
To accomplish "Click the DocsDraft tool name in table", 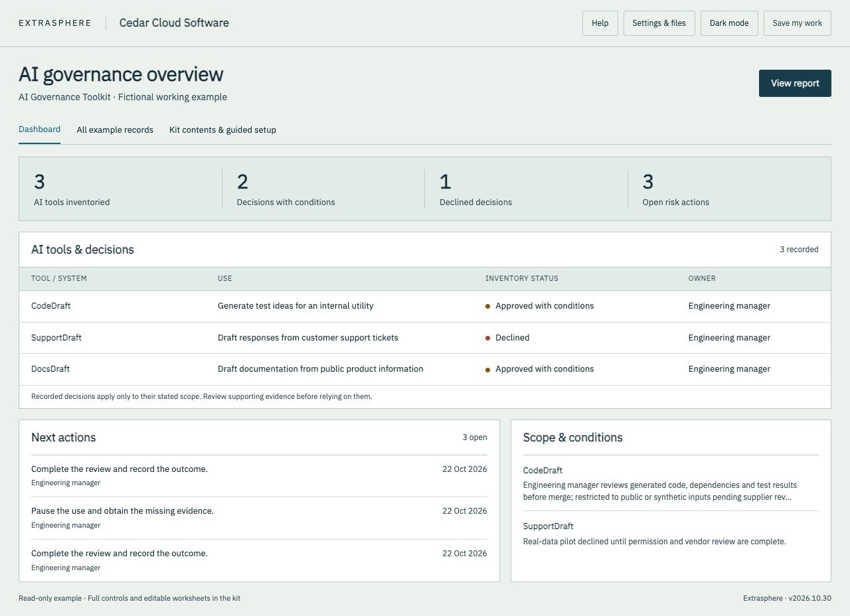I will pyautogui.click(x=50, y=369).
